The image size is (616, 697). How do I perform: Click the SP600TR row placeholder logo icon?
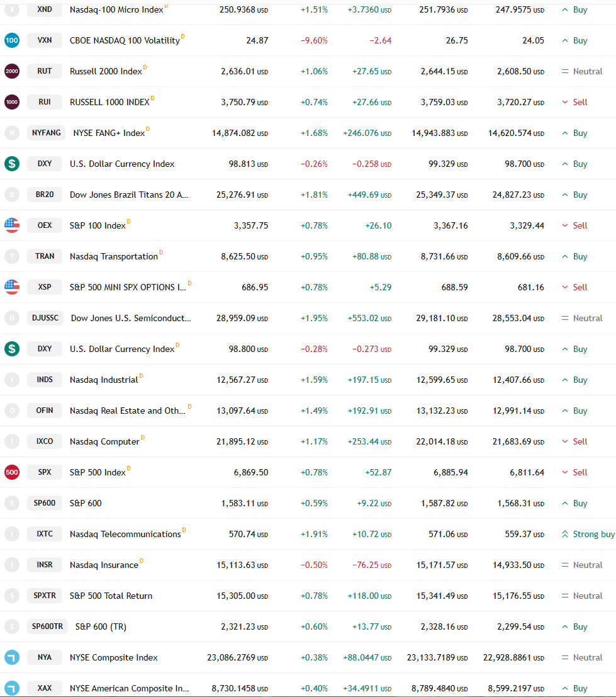point(12,626)
